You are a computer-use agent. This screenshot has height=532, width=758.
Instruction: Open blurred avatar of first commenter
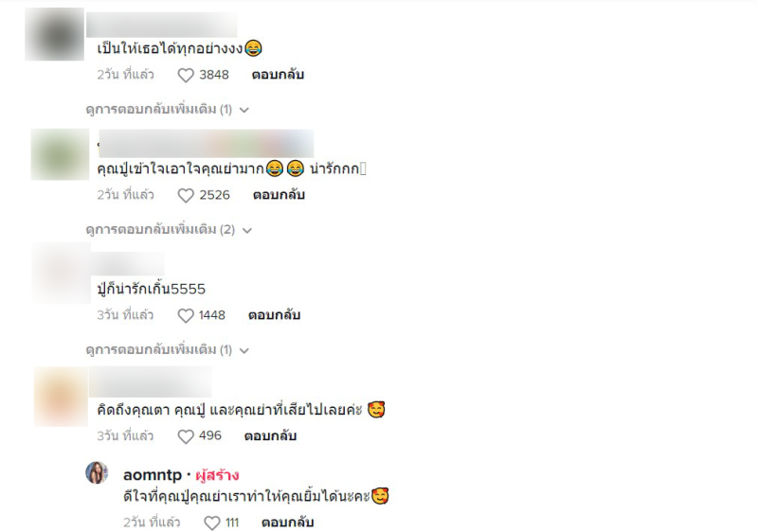55,34
